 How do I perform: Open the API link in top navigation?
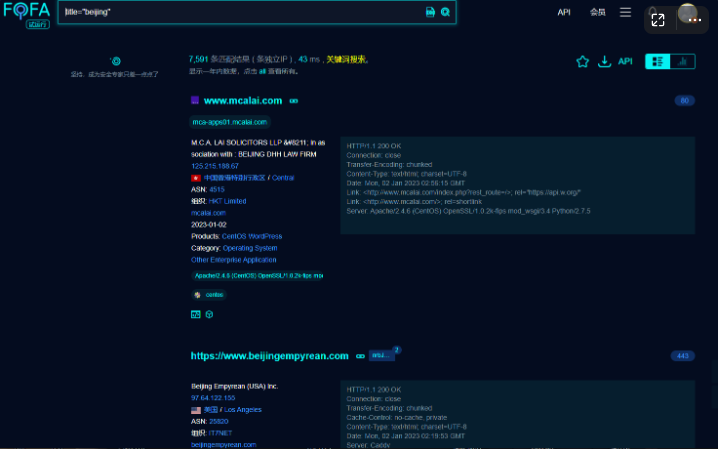coord(564,12)
